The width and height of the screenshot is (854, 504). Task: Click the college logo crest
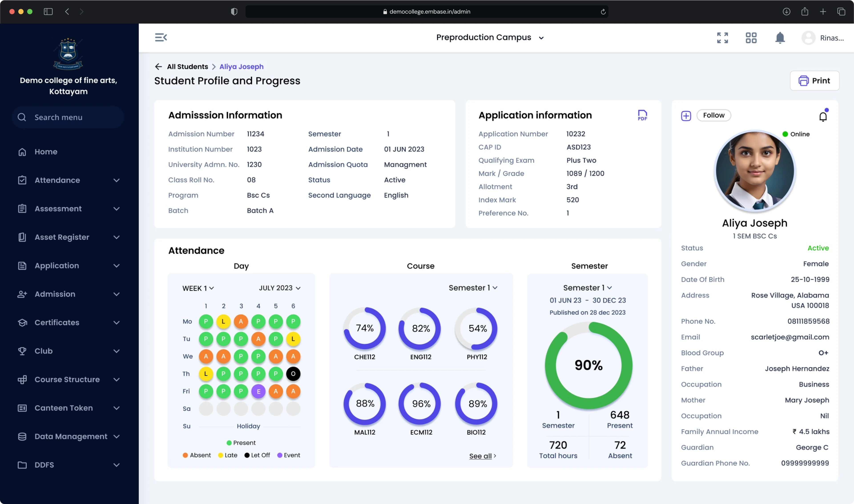pos(68,54)
